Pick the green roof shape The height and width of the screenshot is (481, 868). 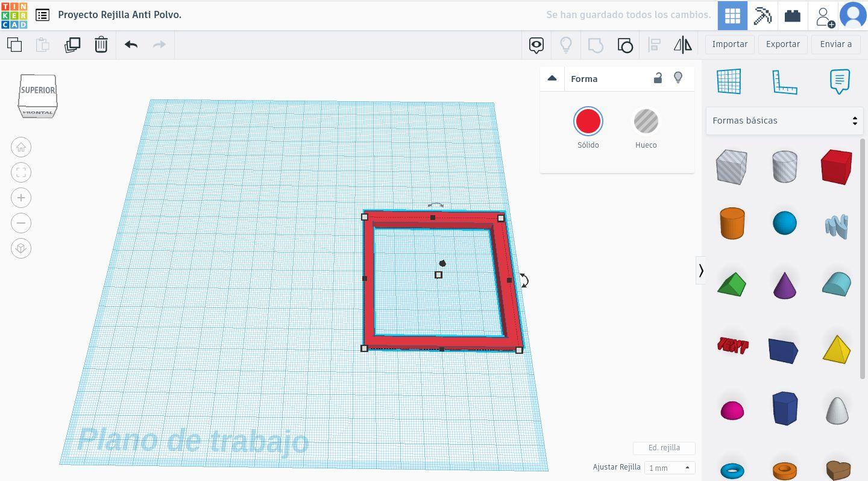coord(732,284)
